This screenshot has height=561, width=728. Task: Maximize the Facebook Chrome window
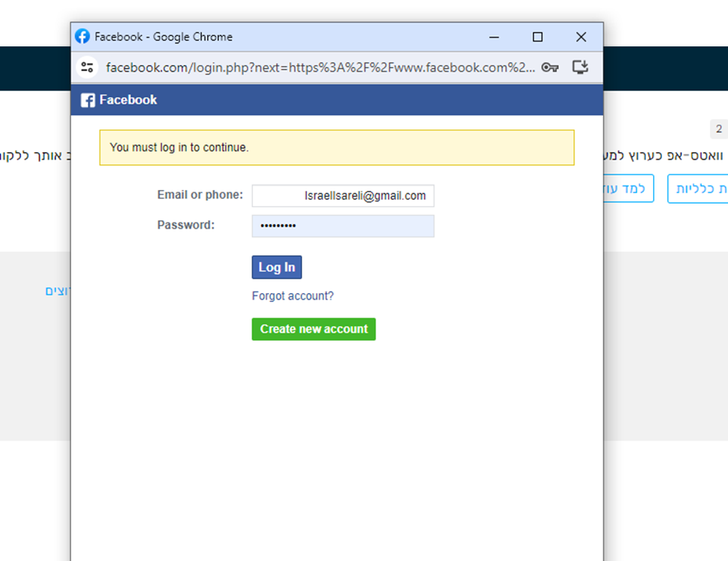coord(538,37)
